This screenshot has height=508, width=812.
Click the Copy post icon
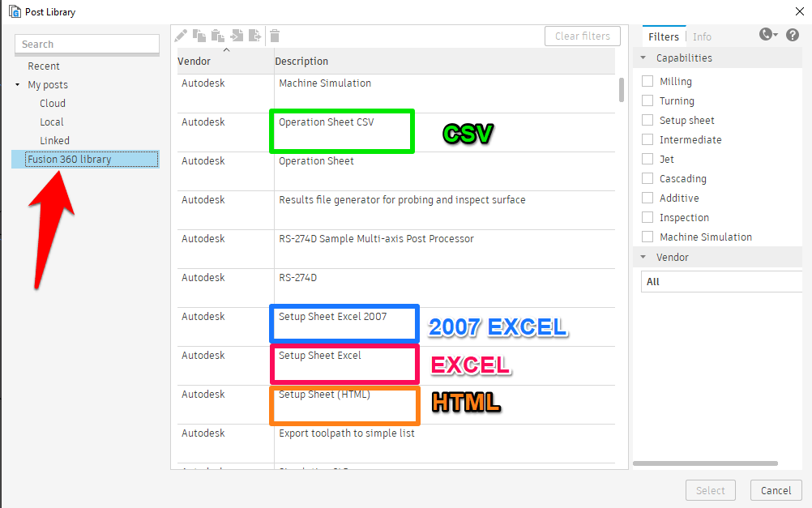click(199, 35)
